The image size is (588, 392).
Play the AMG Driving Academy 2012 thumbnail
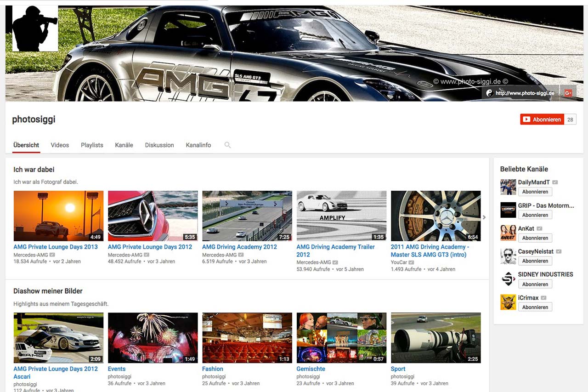(x=247, y=216)
